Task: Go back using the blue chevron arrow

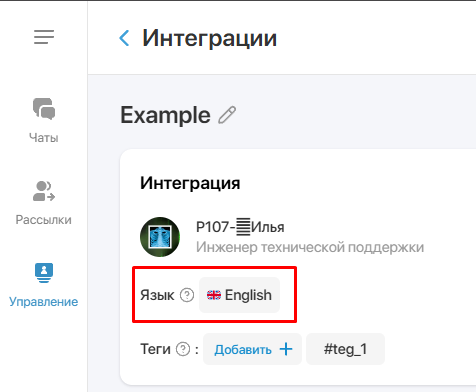Action: pyautogui.click(x=124, y=38)
